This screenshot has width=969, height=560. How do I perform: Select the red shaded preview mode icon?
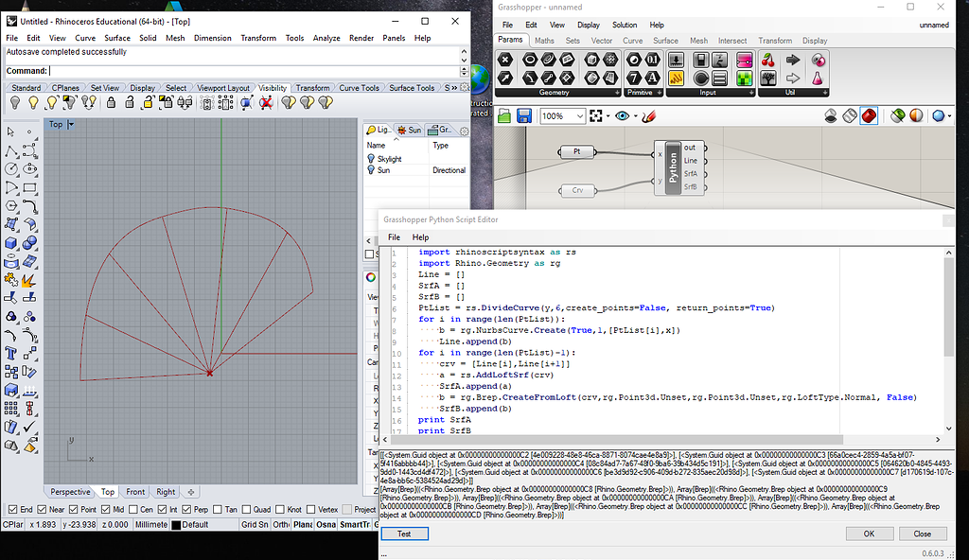coord(869,116)
